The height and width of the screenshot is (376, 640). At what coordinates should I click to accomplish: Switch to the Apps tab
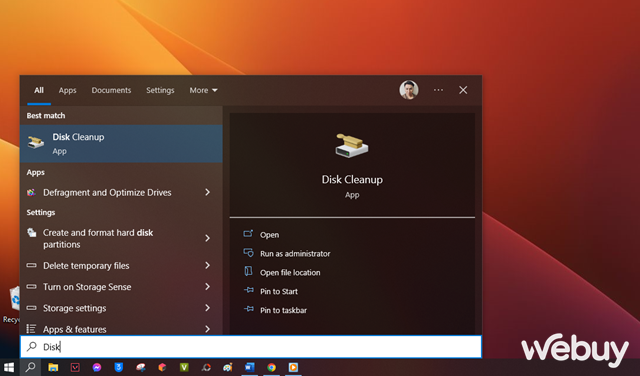pos(67,90)
